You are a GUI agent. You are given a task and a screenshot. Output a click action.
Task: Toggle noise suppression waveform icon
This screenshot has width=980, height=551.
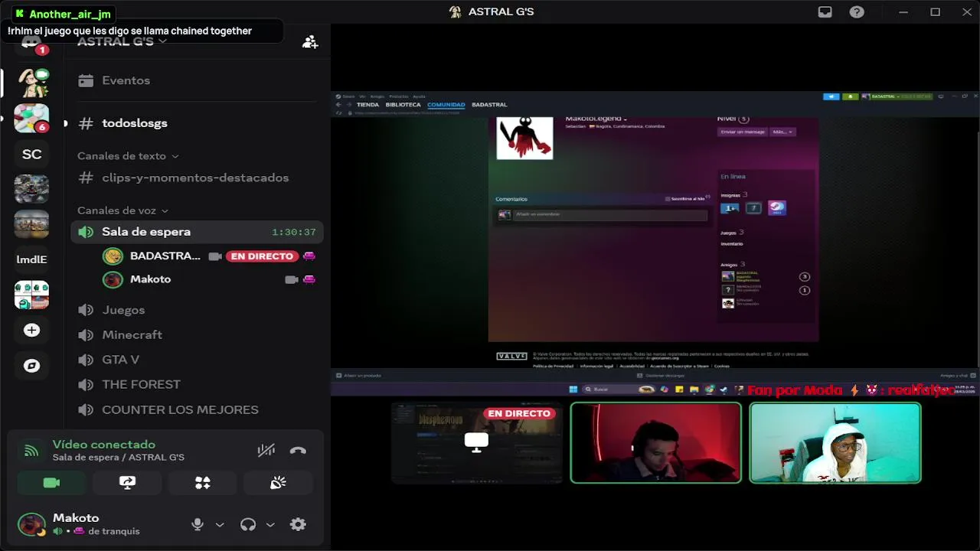coord(266,450)
